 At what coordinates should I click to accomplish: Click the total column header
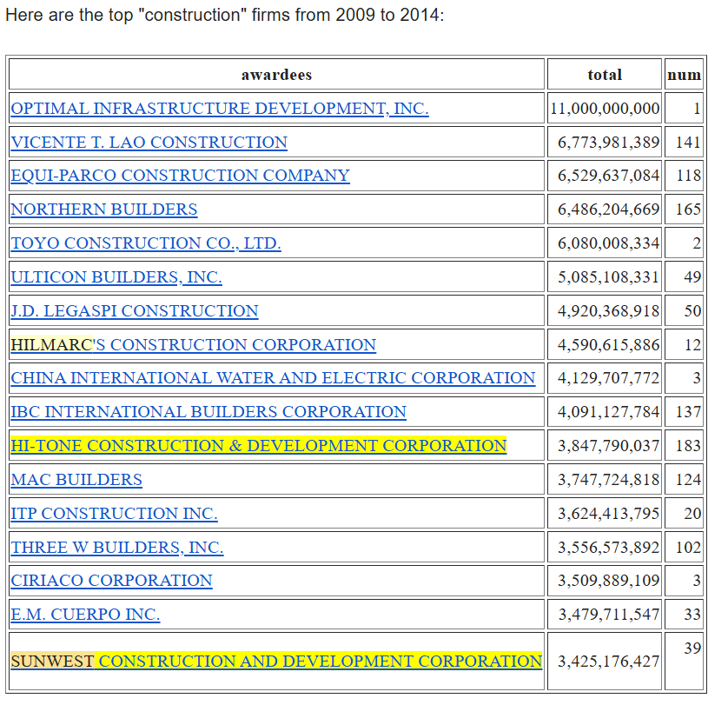coord(605,75)
